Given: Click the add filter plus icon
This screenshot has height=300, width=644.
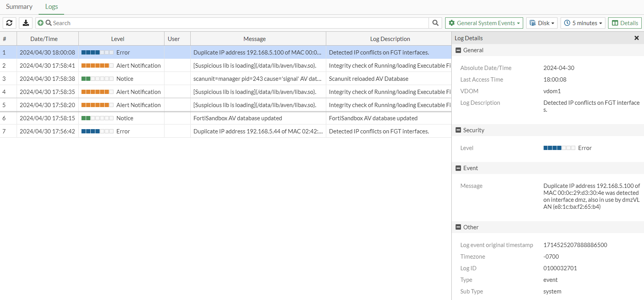Looking at the screenshot, I should coord(41,23).
